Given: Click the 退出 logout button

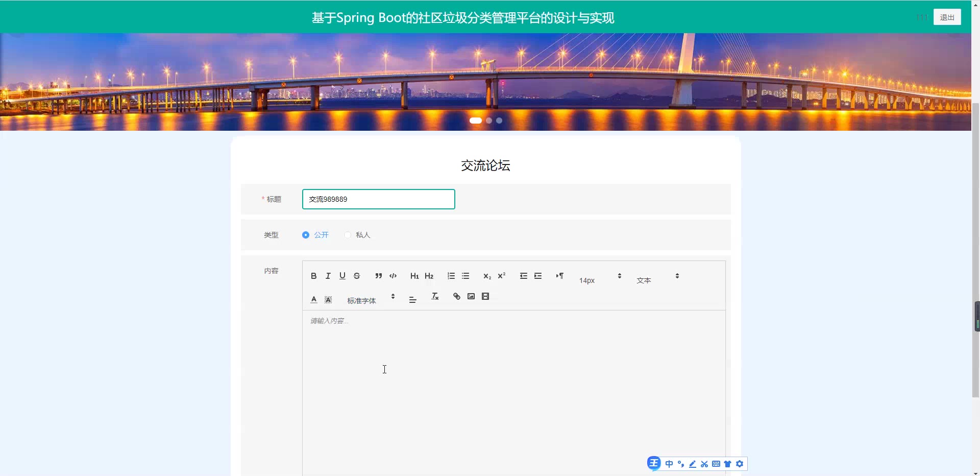Looking at the screenshot, I should coord(947,17).
